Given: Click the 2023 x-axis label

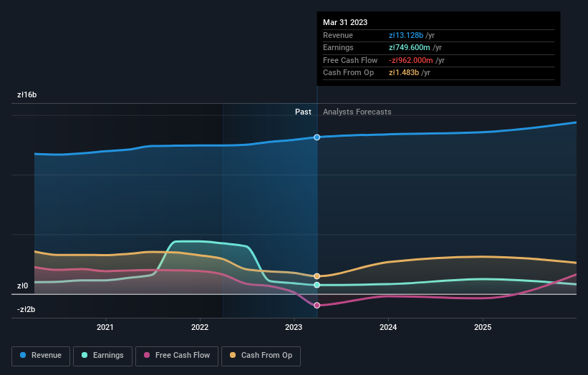Looking at the screenshot, I should [x=294, y=327].
